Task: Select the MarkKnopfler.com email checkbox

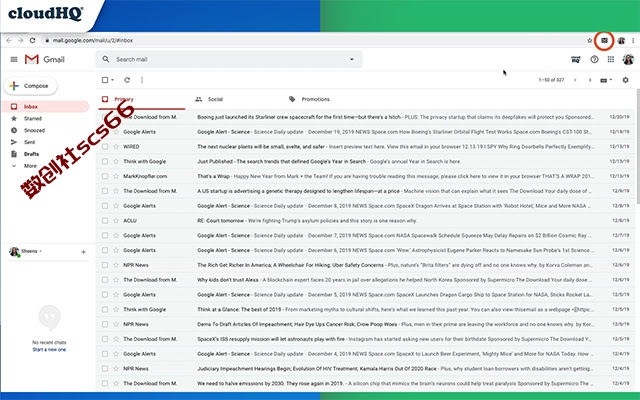Action: pos(105,176)
